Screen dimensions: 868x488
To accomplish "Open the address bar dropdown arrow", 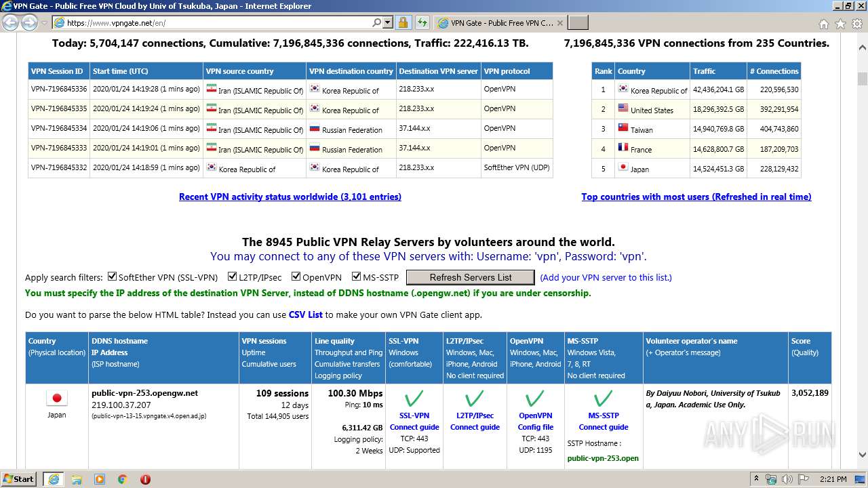I will tap(388, 22).
